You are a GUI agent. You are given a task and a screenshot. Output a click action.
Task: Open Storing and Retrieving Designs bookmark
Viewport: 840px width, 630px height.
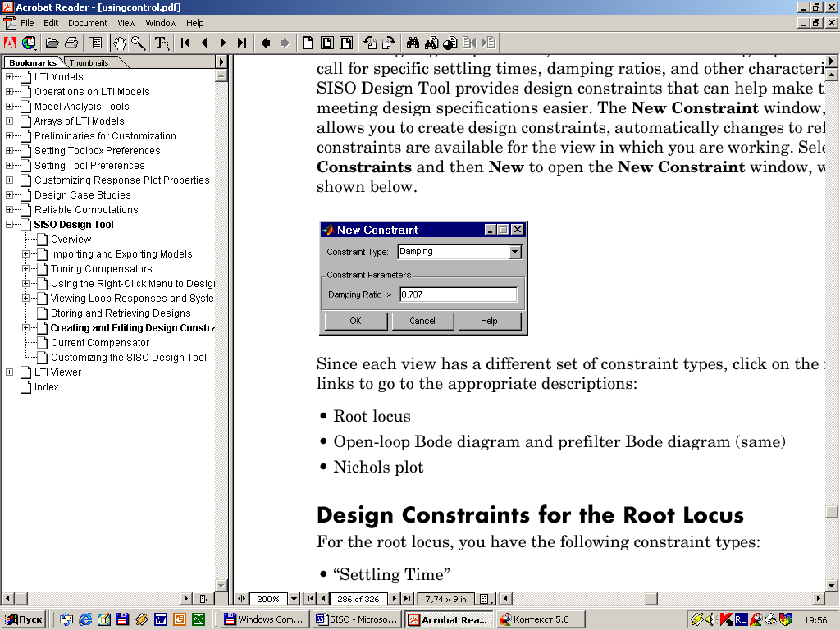[121, 313]
